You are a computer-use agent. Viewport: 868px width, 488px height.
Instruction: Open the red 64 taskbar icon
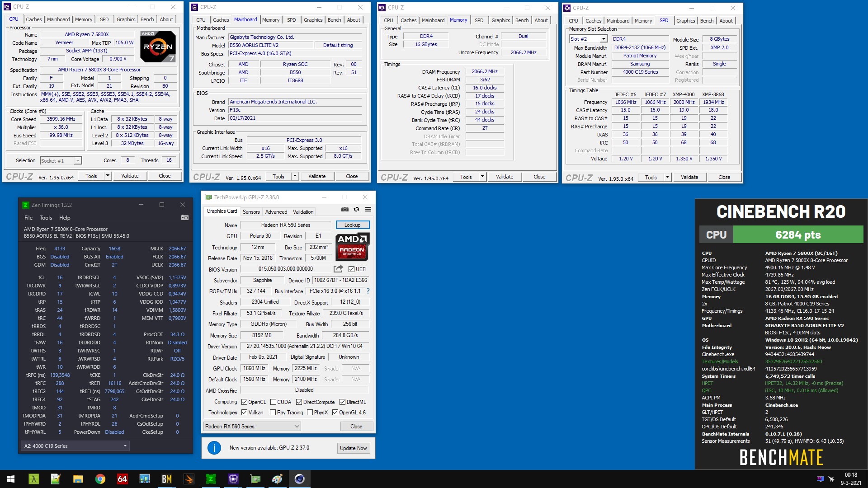[x=122, y=479]
